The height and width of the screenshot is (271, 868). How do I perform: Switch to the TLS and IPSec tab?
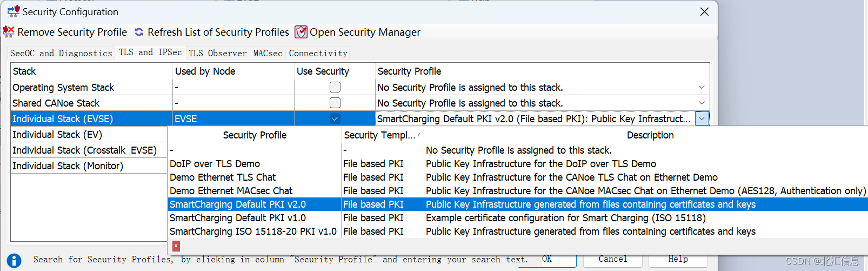[x=150, y=52]
